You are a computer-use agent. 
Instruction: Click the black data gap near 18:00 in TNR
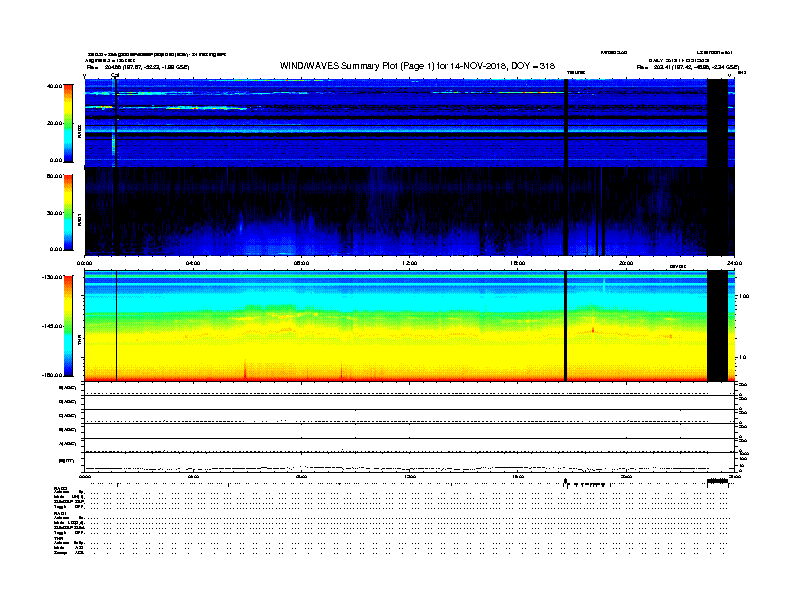(x=566, y=326)
